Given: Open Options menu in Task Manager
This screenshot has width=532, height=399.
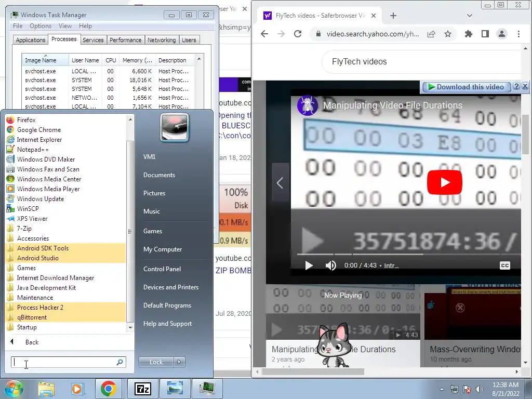Looking at the screenshot, I should click(x=41, y=26).
